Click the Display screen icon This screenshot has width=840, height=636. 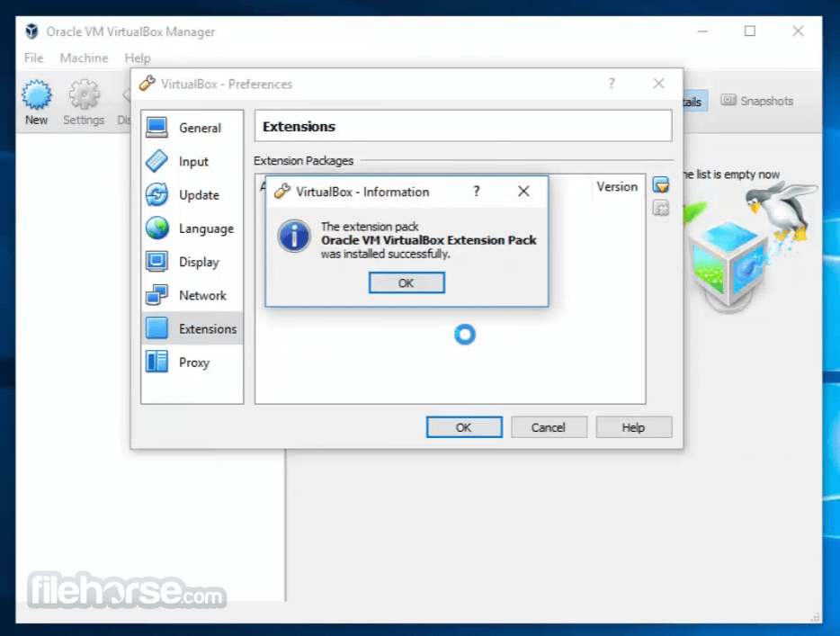pos(157,262)
